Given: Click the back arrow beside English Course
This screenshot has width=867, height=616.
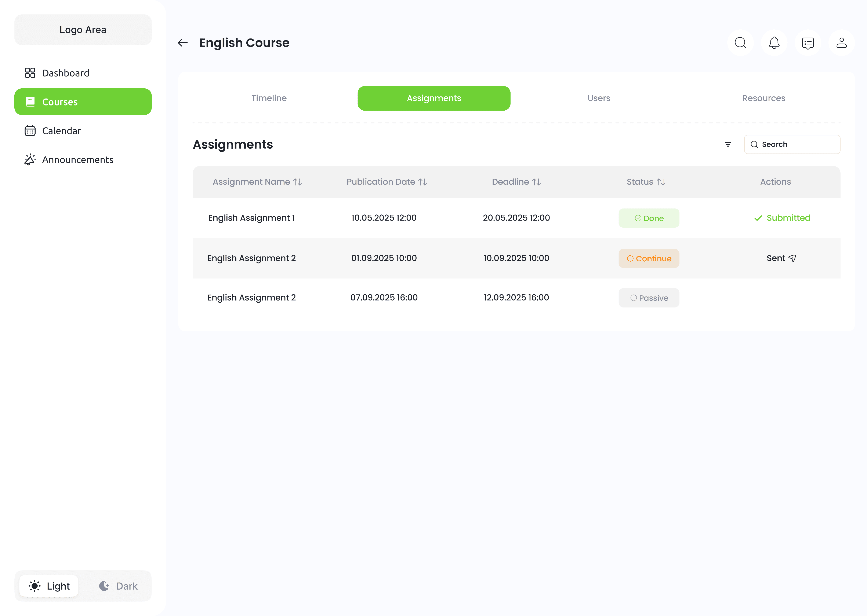Looking at the screenshot, I should 183,43.
